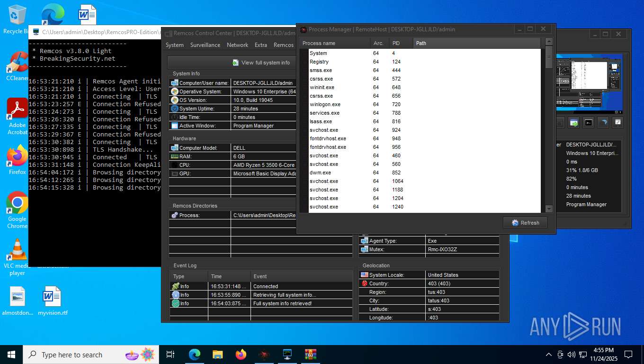Click Microsoft Edge desktop shortcut

tap(53, 15)
